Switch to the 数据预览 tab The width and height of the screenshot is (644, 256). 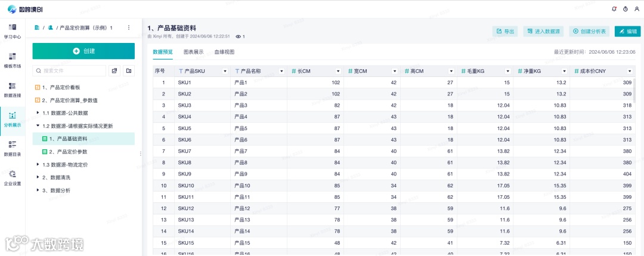pyautogui.click(x=163, y=52)
